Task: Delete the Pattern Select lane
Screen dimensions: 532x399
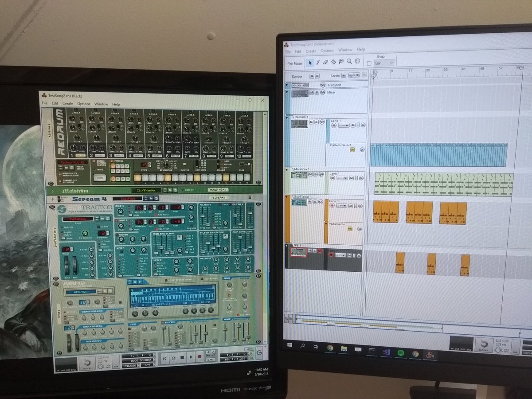Action: pos(361,150)
